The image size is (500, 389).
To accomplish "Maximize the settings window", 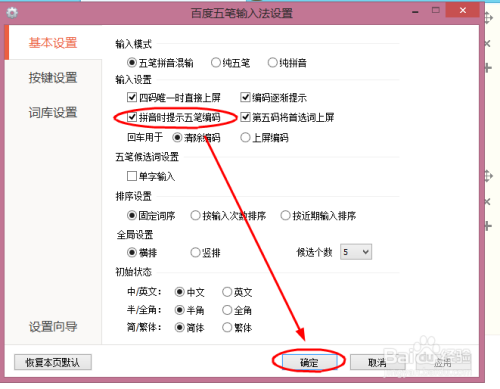I will point(436,10).
